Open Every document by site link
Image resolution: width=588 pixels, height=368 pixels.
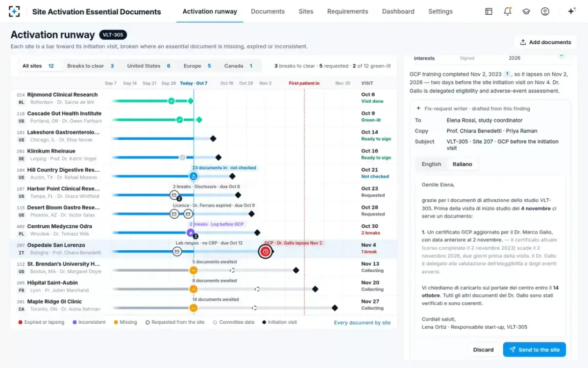pyautogui.click(x=362, y=322)
